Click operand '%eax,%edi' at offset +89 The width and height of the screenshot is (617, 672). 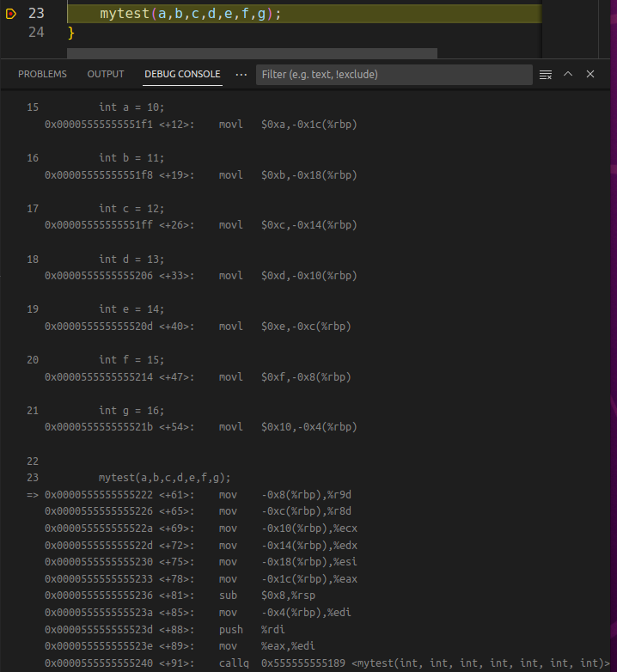[x=288, y=646]
